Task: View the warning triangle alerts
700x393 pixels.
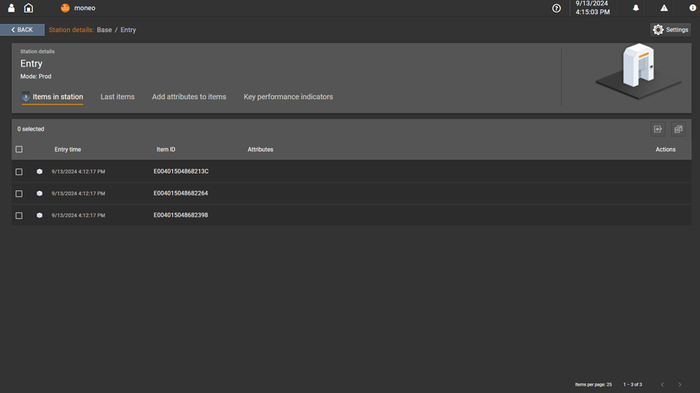Action: coord(664,8)
